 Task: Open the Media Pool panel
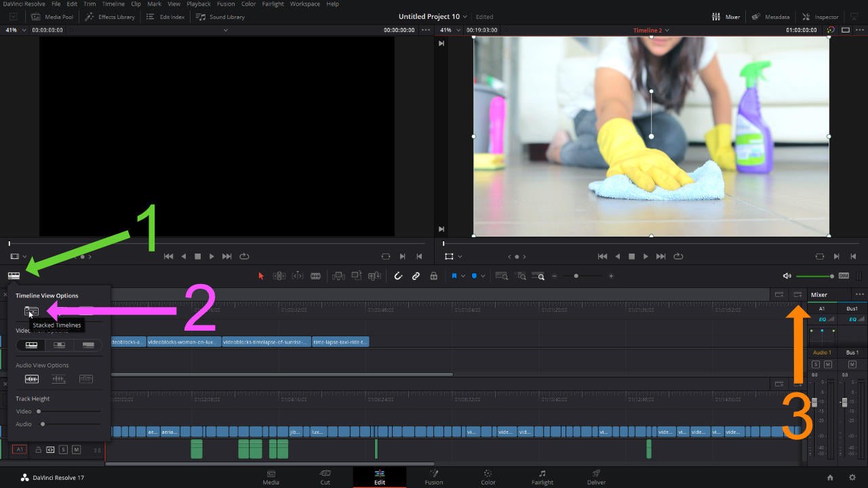coord(52,16)
